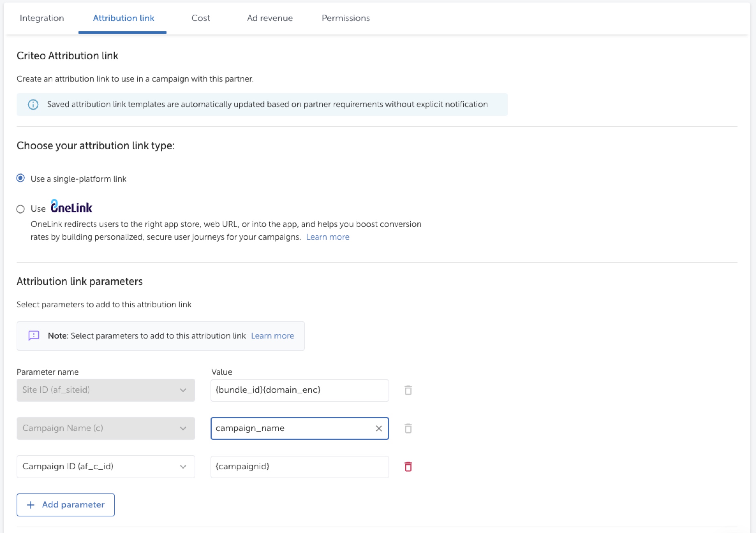This screenshot has height=533, width=756.
Task: Click the {campaignid} value field
Action: pos(300,467)
